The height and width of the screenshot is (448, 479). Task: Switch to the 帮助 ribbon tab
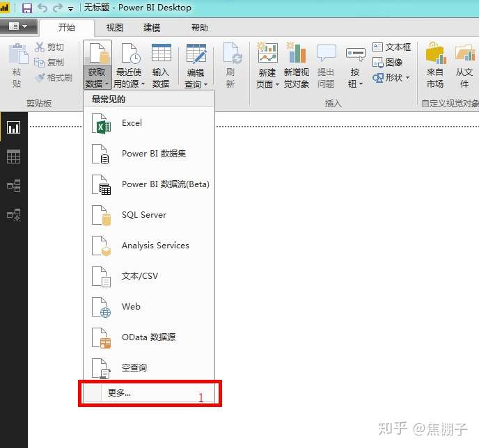pos(200,28)
